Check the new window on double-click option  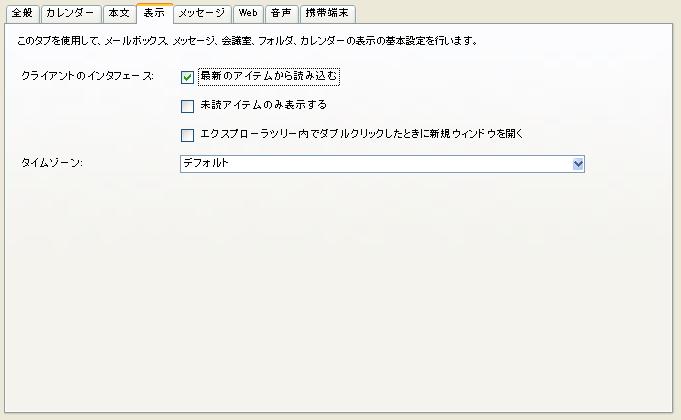point(187,135)
